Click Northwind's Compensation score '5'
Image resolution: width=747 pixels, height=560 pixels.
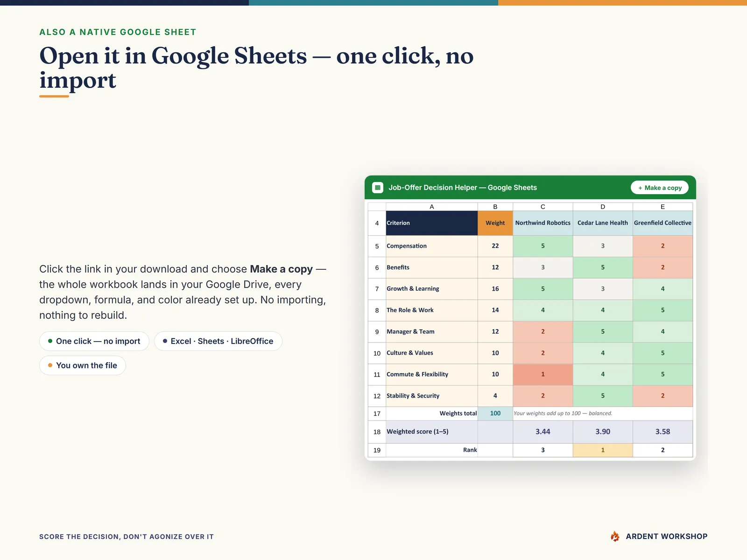[543, 246]
